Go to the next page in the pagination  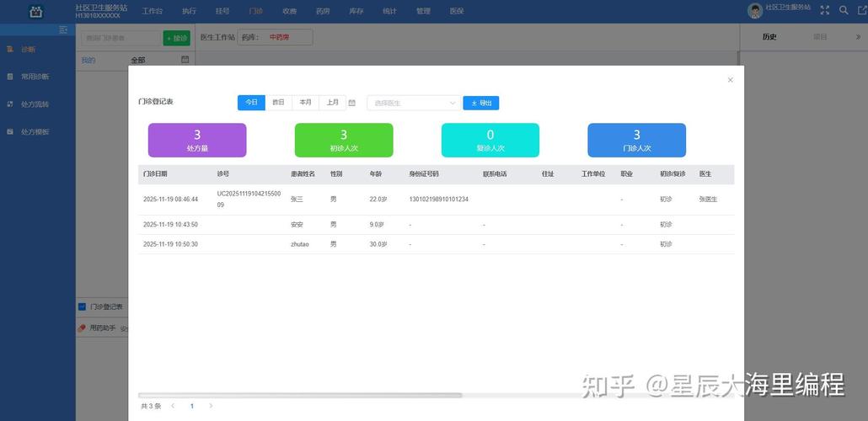pyautogui.click(x=211, y=406)
